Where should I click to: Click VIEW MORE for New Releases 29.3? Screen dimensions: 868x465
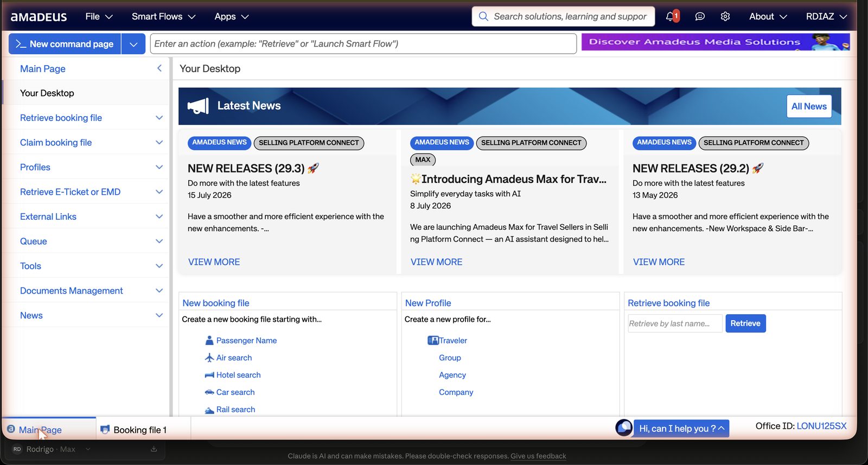point(214,262)
